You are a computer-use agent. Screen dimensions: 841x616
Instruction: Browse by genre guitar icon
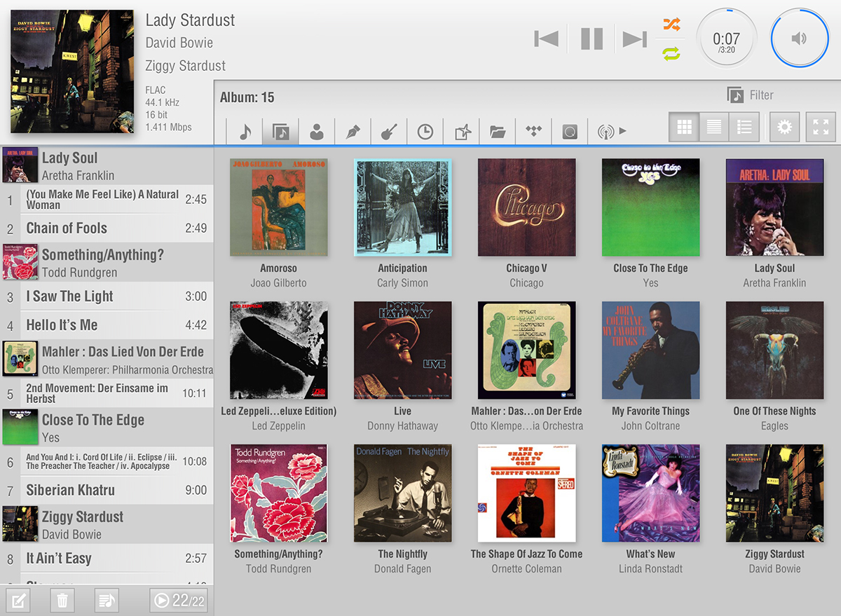tap(389, 131)
